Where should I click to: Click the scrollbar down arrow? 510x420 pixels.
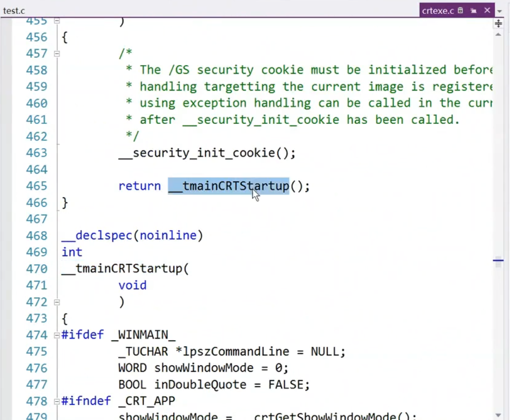coord(498,415)
